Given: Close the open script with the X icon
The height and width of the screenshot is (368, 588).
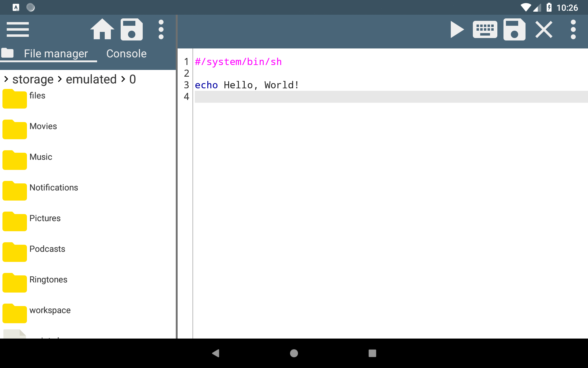Looking at the screenshot, I should click(544, 29).
